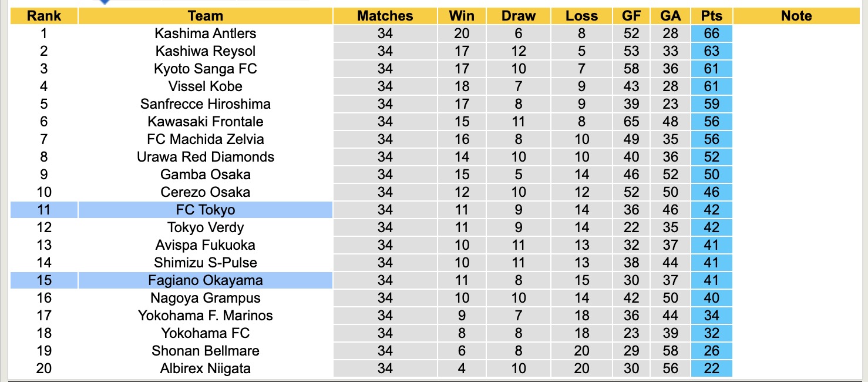Click the Loss column header
The height and width of the screenshot is (382, 868).
click(581, 16)
